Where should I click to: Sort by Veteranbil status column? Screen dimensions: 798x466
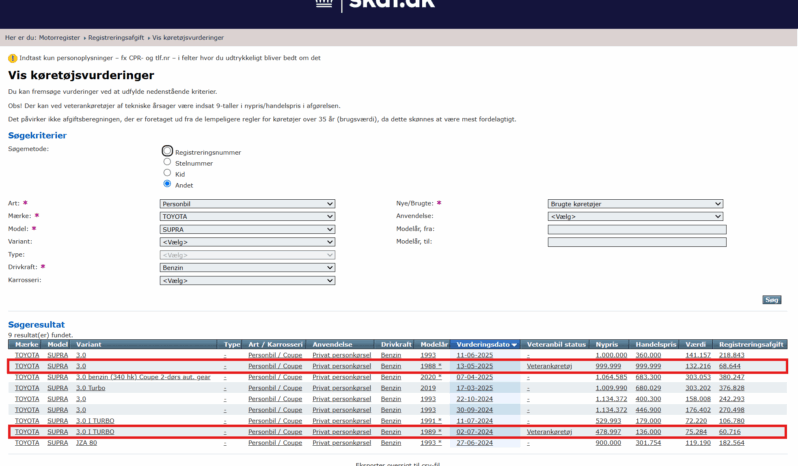(556, 344)
